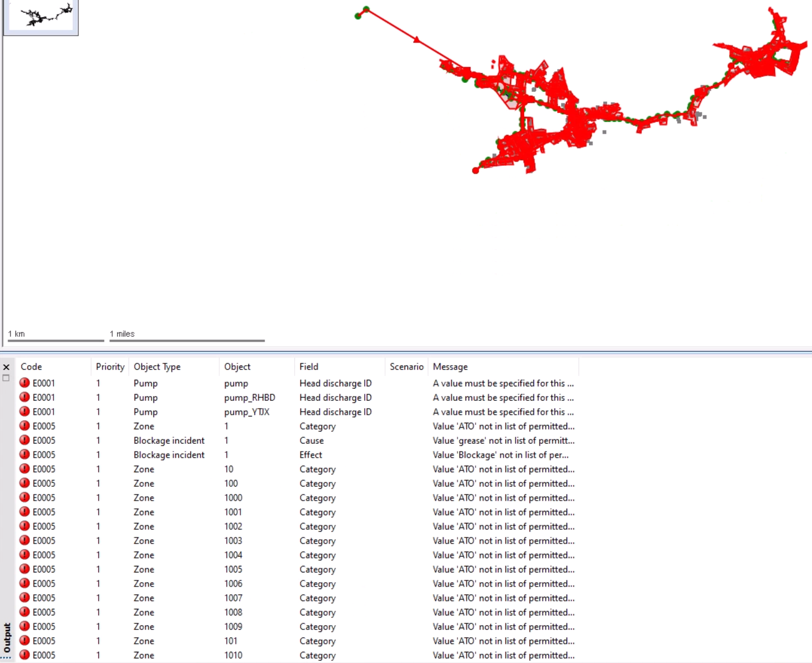Click the error icon on the first E0001 Pump row
The image size is (812, 663).
coord(25,383)
